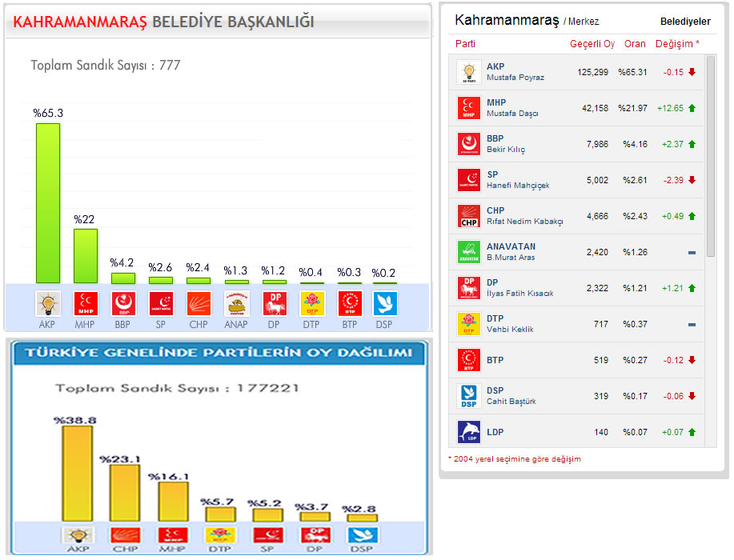Viewport: 734px width, 560px height.
Task: Open the Belediyeler tab
Action: [685, 22]
